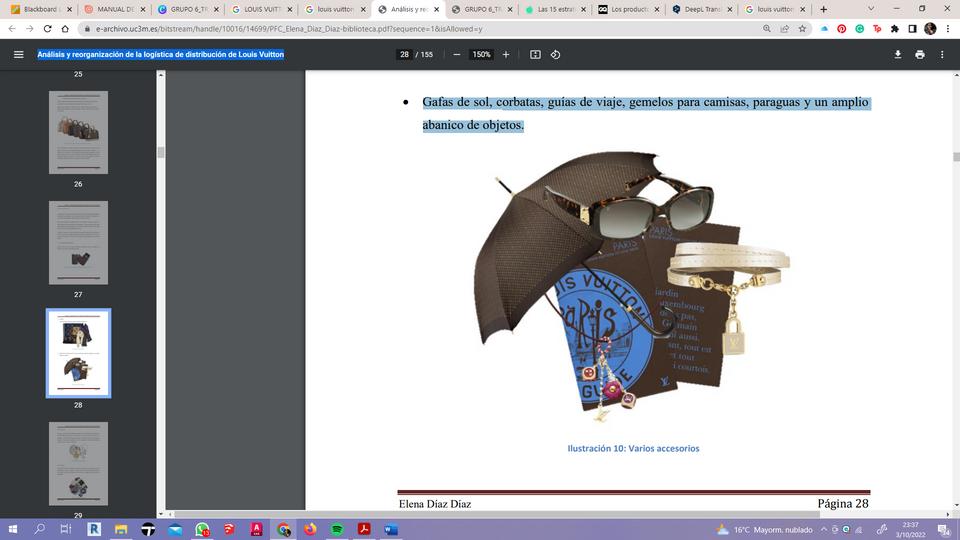Click the 150% zoom level field

click(481, 54)
